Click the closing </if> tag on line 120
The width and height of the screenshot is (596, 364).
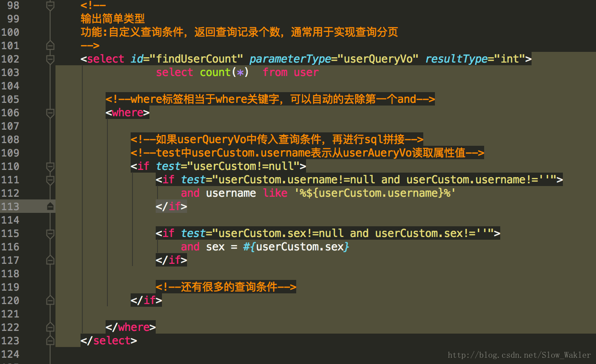click(146, 301)
